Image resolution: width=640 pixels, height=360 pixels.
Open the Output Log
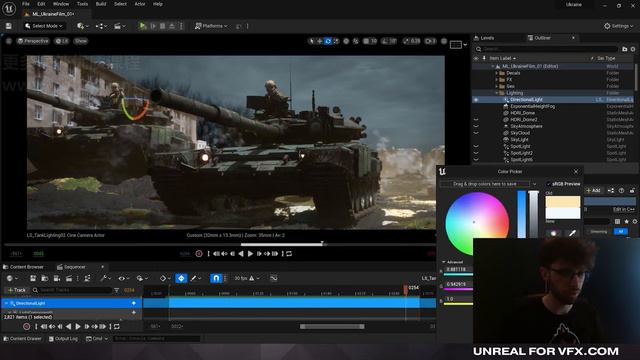pos(63,339)
